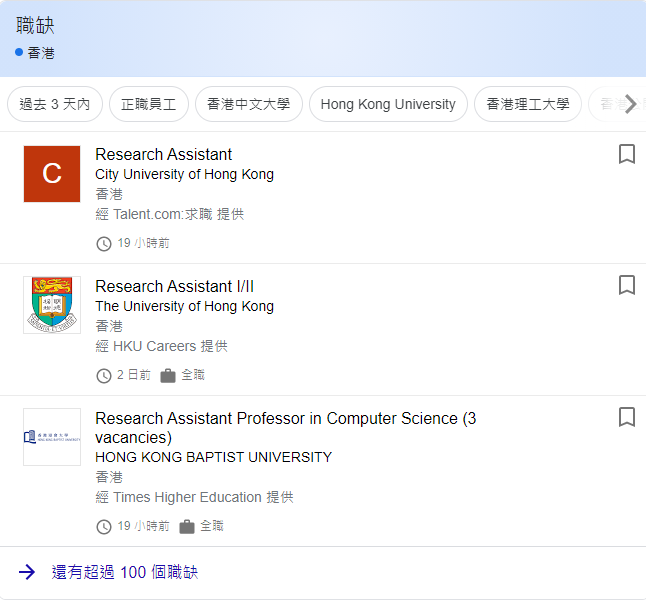The width and height of the screenshot is (646, 601).
Task: Select the Hong Kong University filter chip
Action: pos(388,104)
